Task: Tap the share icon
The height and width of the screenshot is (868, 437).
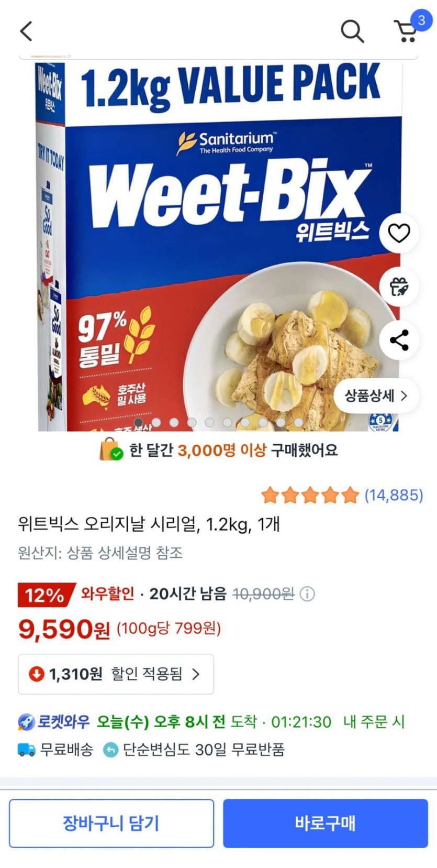Action: pos(399,340)
